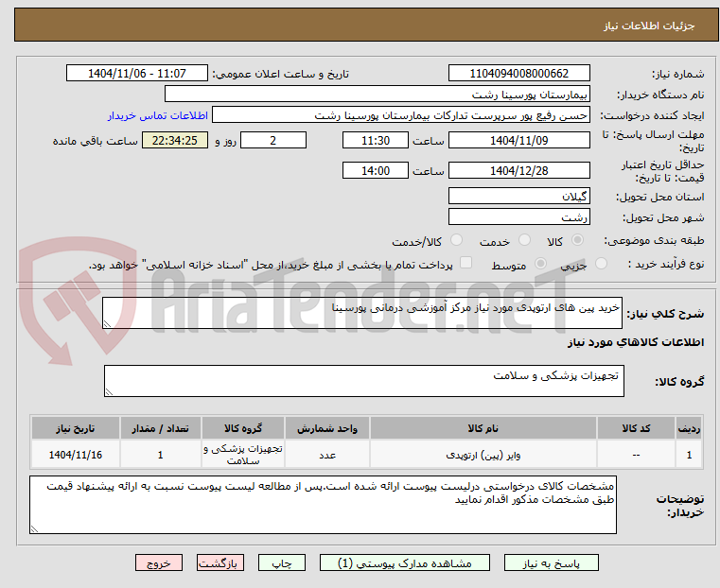Click the کد کالا column header
The width and height of the screenshot is (720, 588).
pyautogui.click(x=636, y=428)
